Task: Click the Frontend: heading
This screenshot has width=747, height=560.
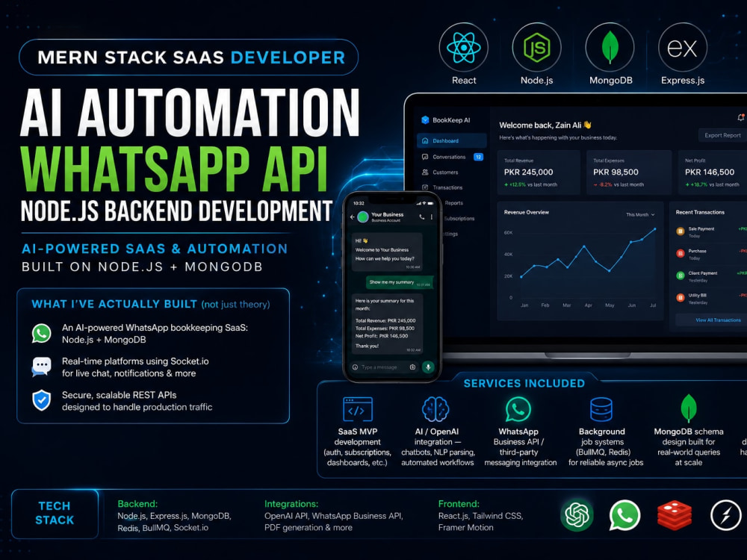Action: (459, 504)
